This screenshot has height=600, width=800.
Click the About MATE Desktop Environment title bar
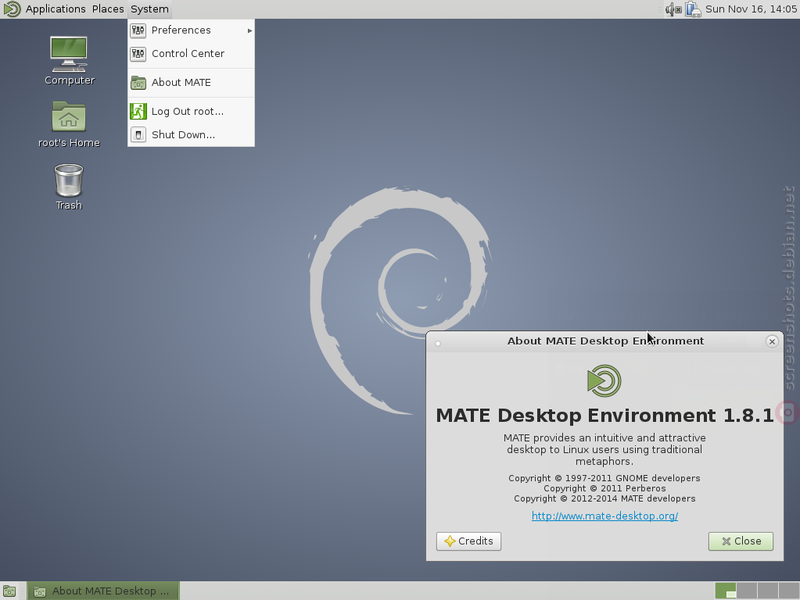pyautogui.click(x=605, y=341)
